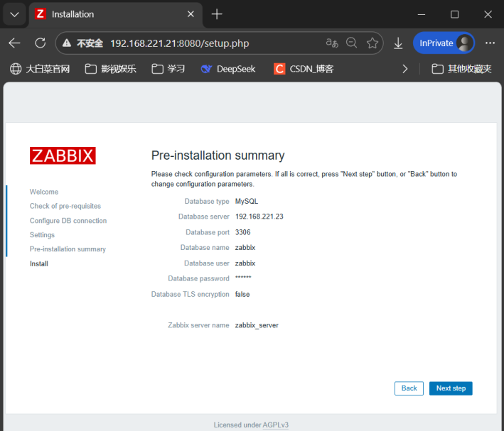Select the Installation browser tab

116,14
